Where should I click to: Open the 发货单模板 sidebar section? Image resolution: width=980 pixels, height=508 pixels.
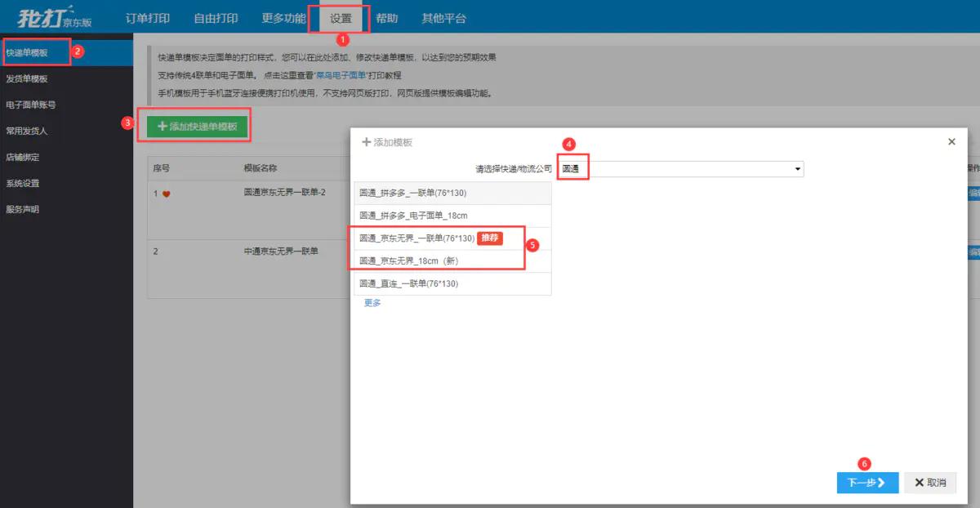[x=34, y=78]
